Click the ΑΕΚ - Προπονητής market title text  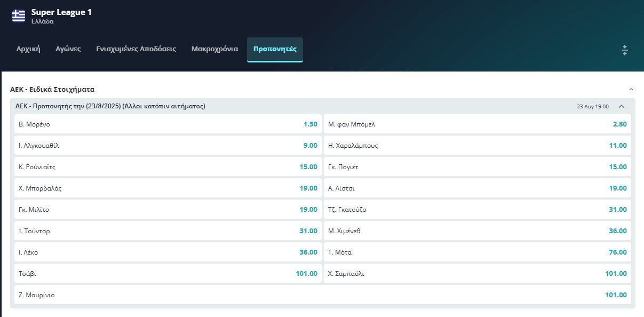tap(110, 106)
